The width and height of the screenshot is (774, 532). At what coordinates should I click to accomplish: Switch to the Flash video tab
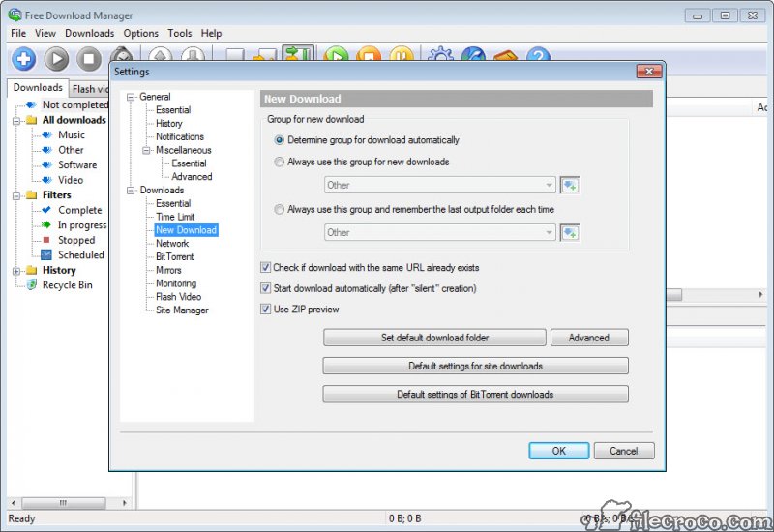[x=90, y=89]
